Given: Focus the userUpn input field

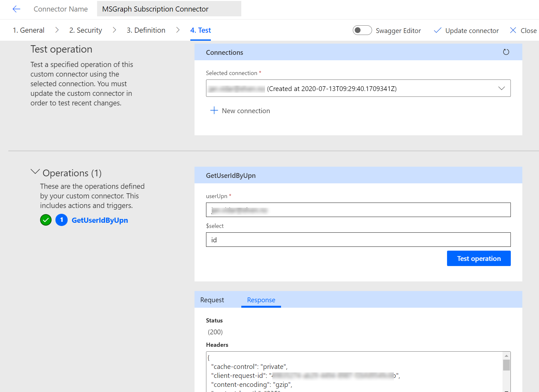Looking at the screenshot, I should pyautogui.click(x=358, y=210).
